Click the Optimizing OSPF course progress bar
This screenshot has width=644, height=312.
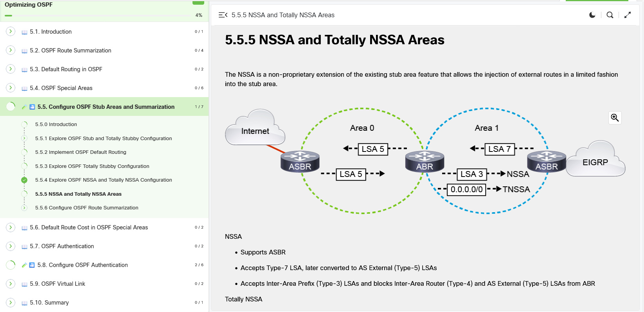click(x=98, y=16)
